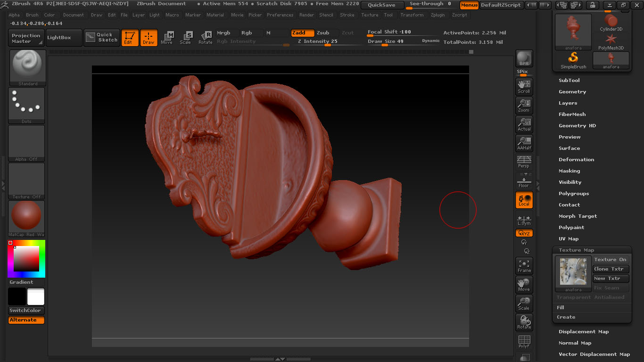
Task: Choose the MatCap Red Wax material
Action: (x=26, y=219)
